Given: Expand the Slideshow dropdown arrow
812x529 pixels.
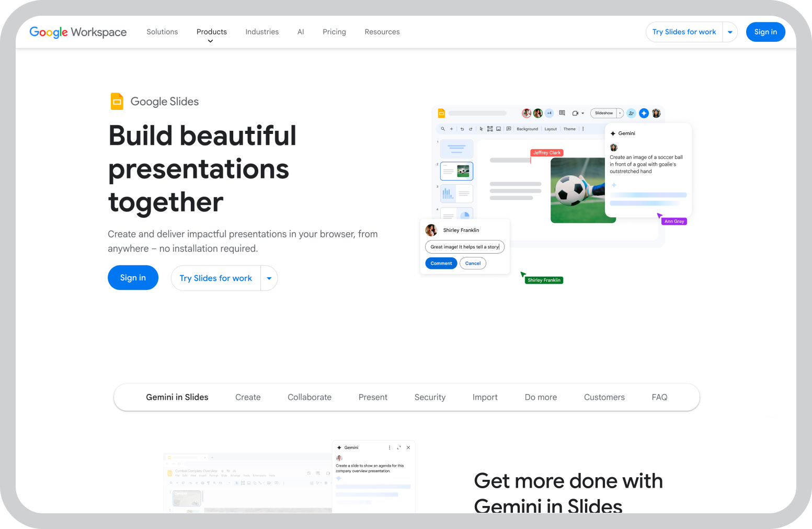Looking at the screenshot, I should (x=620, y=113).
